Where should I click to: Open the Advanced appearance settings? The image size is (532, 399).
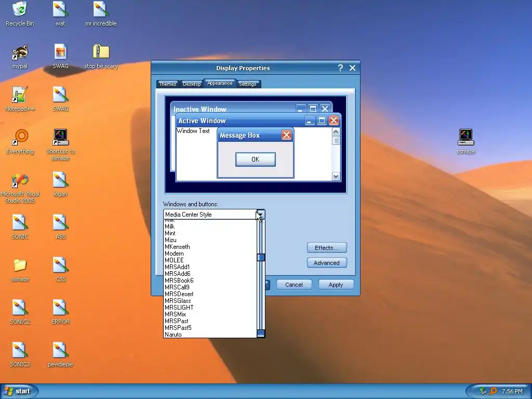coord(327,262)
